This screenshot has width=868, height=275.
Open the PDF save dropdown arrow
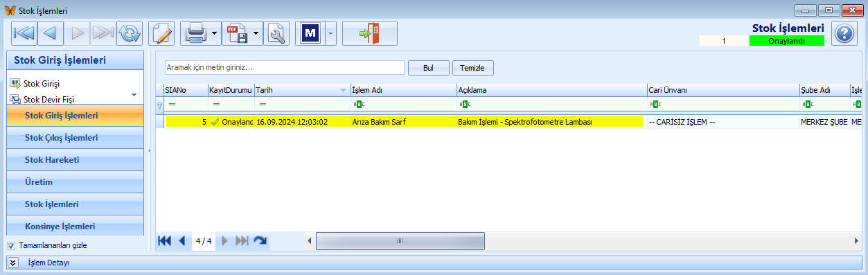tap(256, 33)
